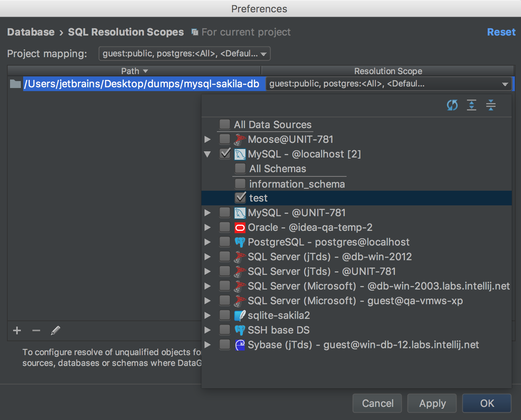Check the Moose@UNIT-781 checkbox
This screenshot has height=420, width=521.
(225, 139)
